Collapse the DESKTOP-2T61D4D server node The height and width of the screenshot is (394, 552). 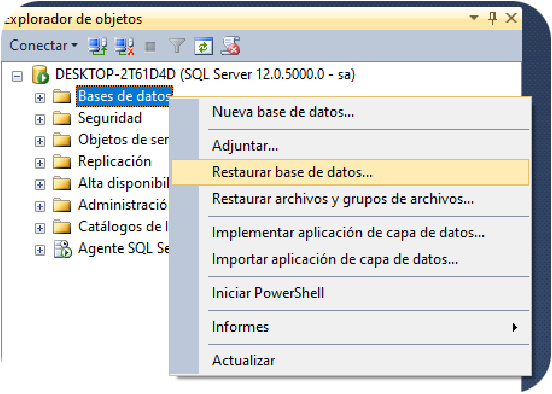[17, 76]
